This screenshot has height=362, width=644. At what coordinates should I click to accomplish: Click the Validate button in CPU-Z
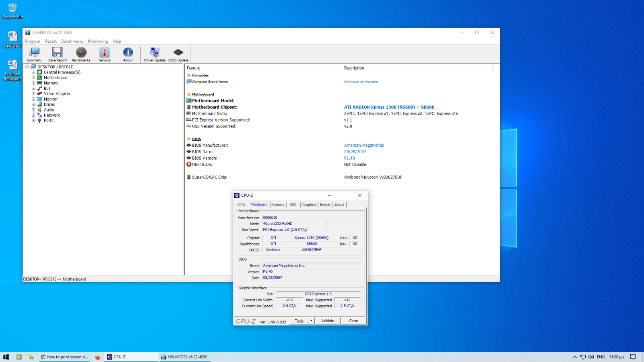[x=328, y=321]
